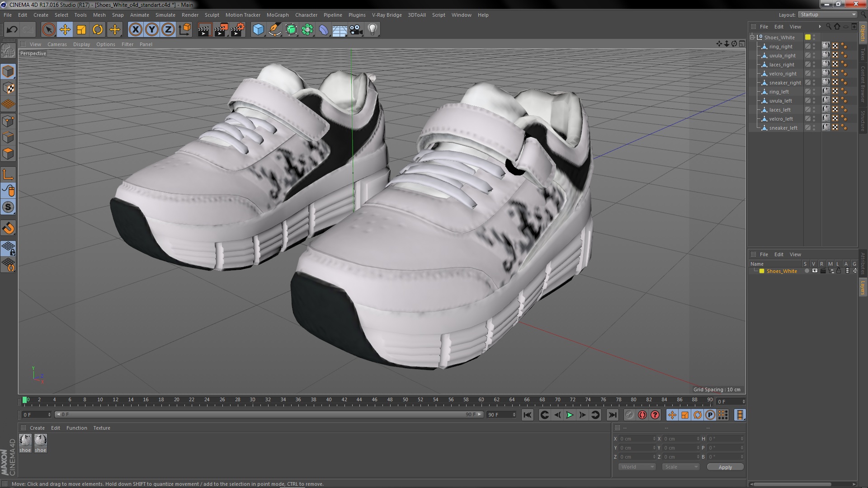Toggle Y axis lock
Screen dimensions: 868x488
[152, 30]
